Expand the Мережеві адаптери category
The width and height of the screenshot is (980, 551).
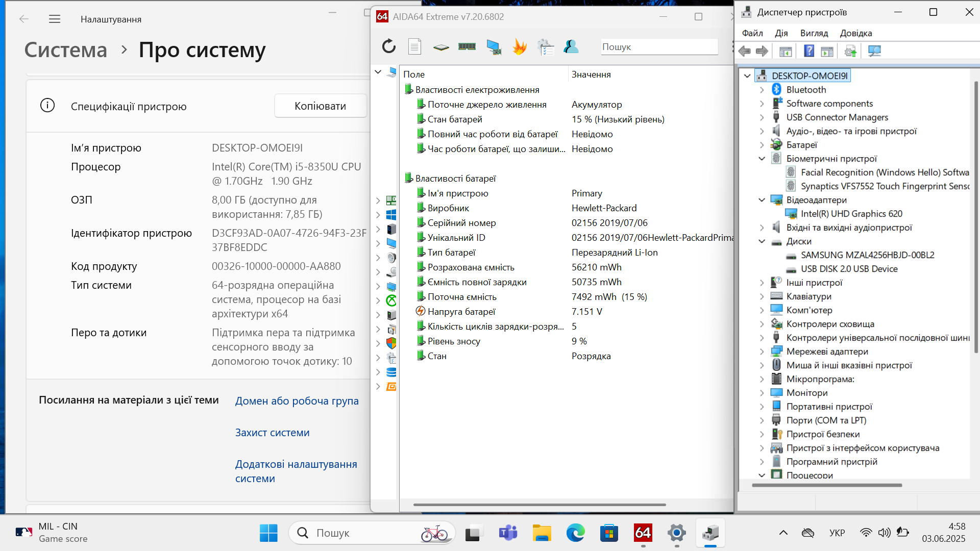[762, 352]
